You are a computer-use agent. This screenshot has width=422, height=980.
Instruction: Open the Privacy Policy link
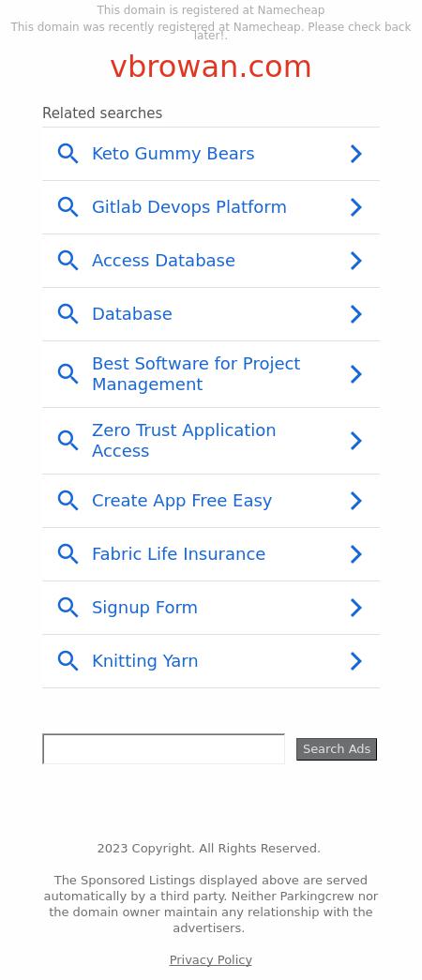(x=211, y=960)
